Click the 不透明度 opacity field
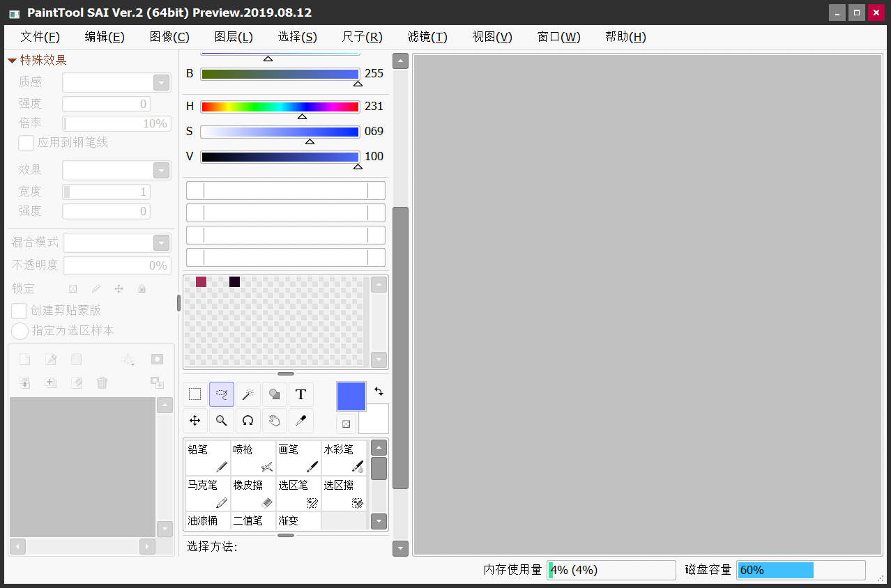The height and width of the screenshot is (588, 891). pyautogui.click(x=116, y=265)
